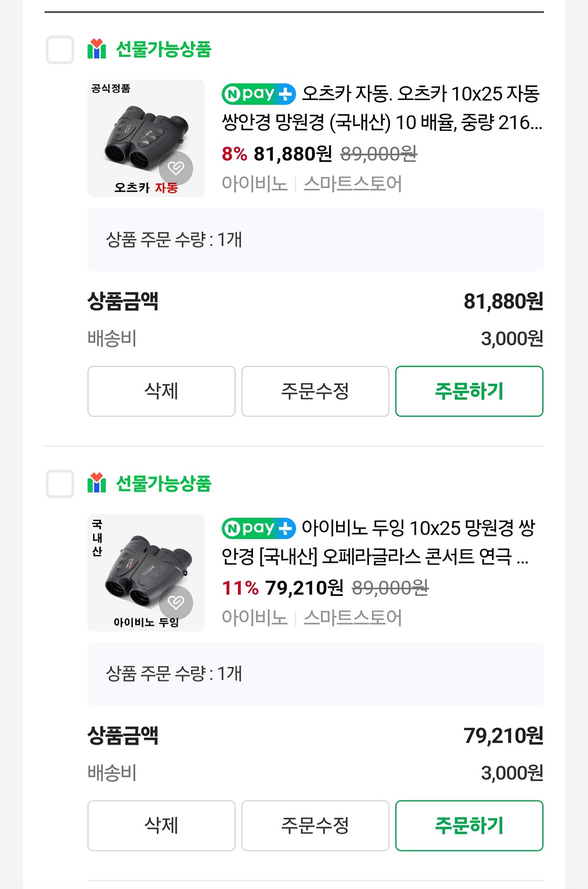The image size is (588, 889).
Task: Click 선물가능상품 label on the first item
Action: click(x=163, y=49)
